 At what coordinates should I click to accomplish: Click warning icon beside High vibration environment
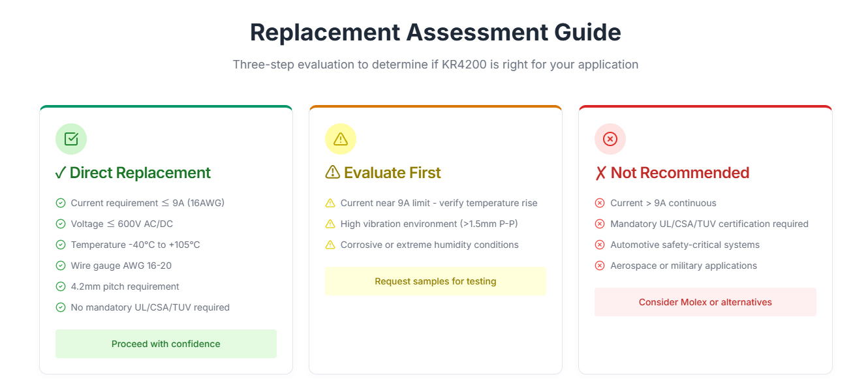[x=330, y=224]
